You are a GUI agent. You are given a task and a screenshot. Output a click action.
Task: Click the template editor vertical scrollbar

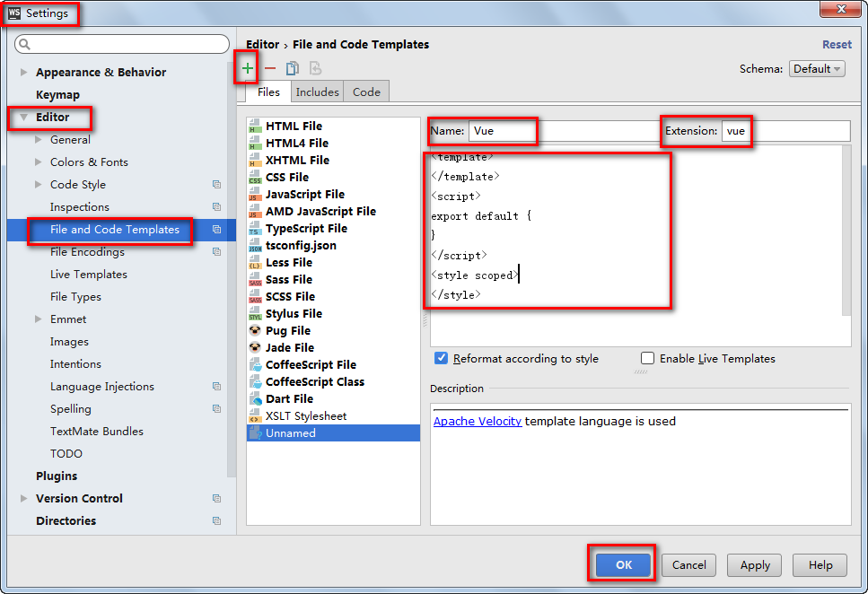click(846, 231)
